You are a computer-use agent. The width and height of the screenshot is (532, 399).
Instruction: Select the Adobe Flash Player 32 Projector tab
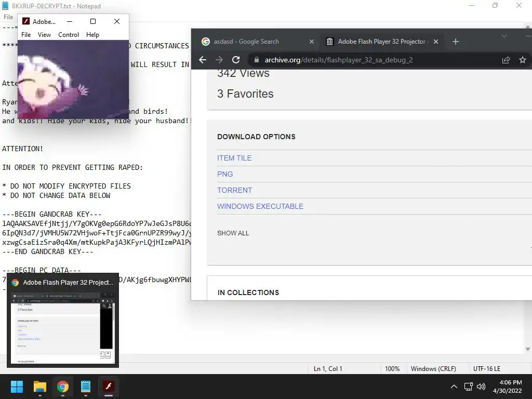[x=382, y=42]
